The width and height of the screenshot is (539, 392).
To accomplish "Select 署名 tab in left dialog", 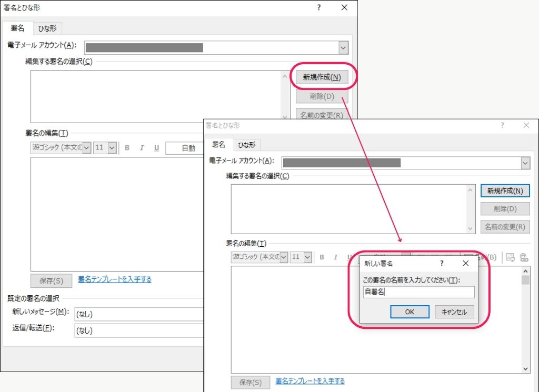I will (17, 28).
